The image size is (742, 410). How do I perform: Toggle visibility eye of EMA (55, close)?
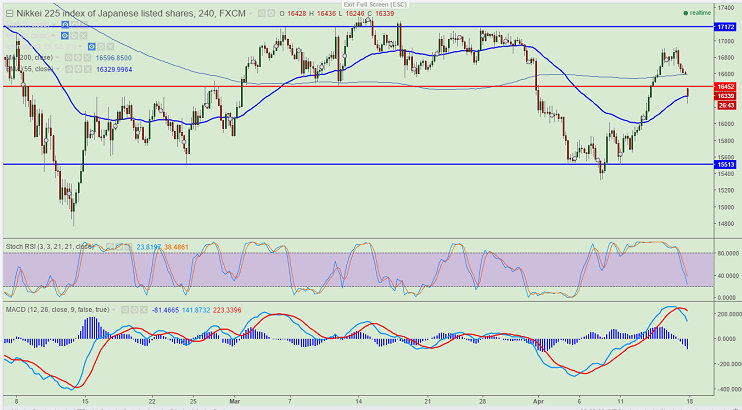69,69
